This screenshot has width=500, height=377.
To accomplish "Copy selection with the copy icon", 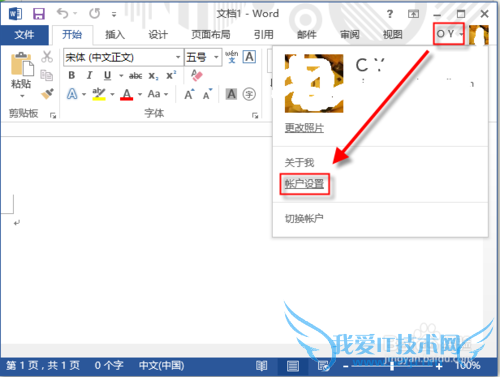I will point(47,75).
